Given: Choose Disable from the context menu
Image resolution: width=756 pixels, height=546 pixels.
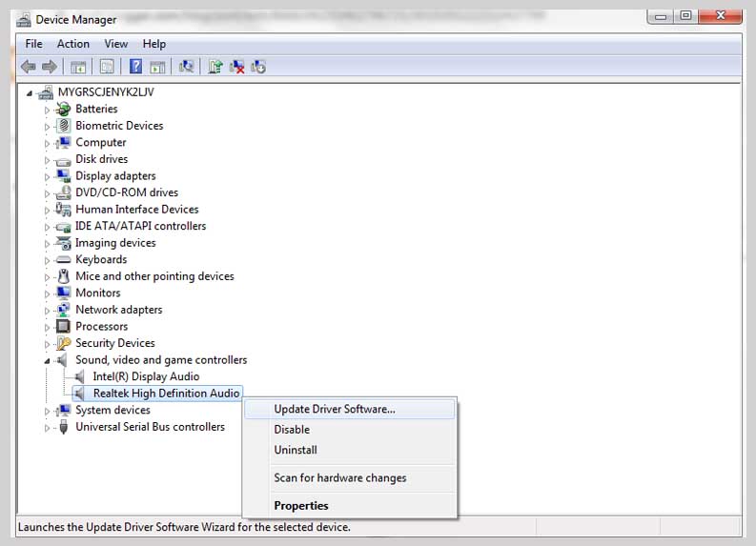Looking at the screenshot, I should coord(350,430).
